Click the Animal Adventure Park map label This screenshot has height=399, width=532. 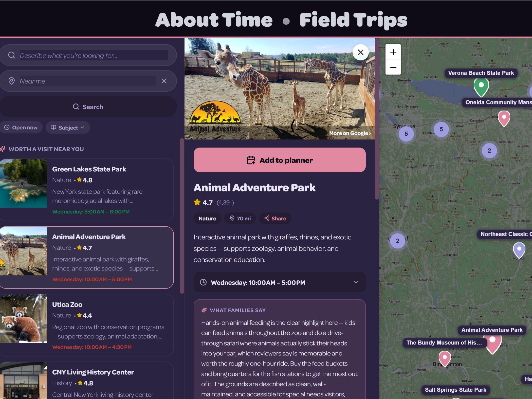click(x=492, y=330)
